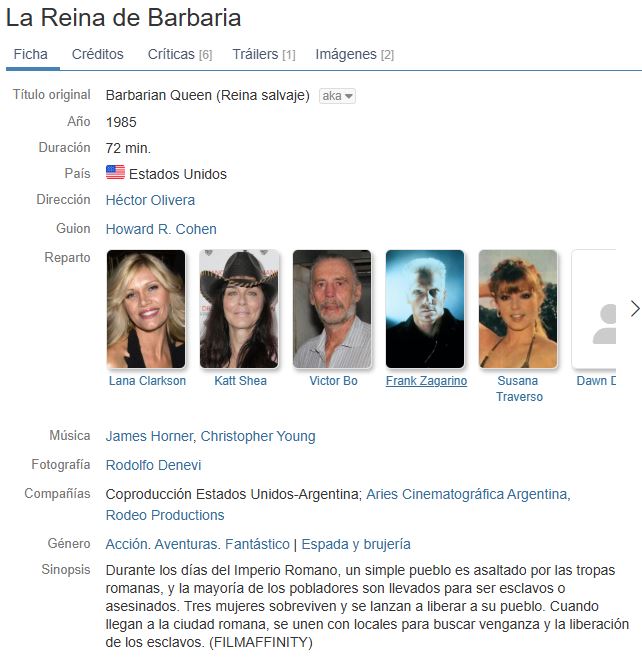This screenshot has height=659, width=642.
Task: Open the Rodeo Productions company link
Action: pyautogui.click(x=165, y=515)
